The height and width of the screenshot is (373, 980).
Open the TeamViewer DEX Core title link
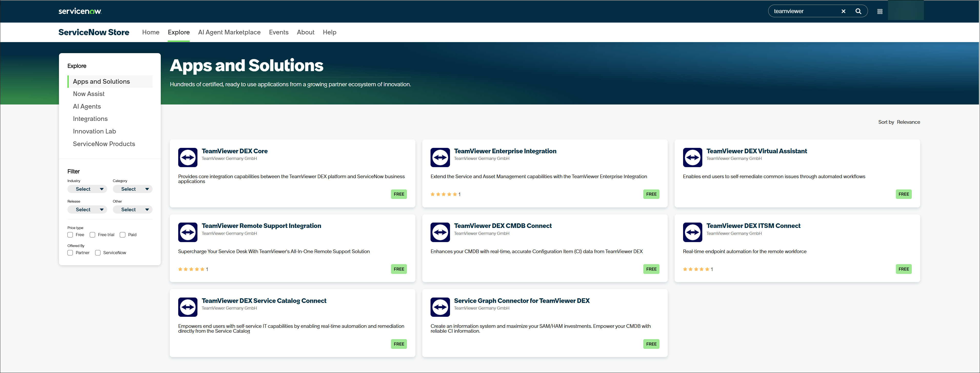(x=235, y=151)
